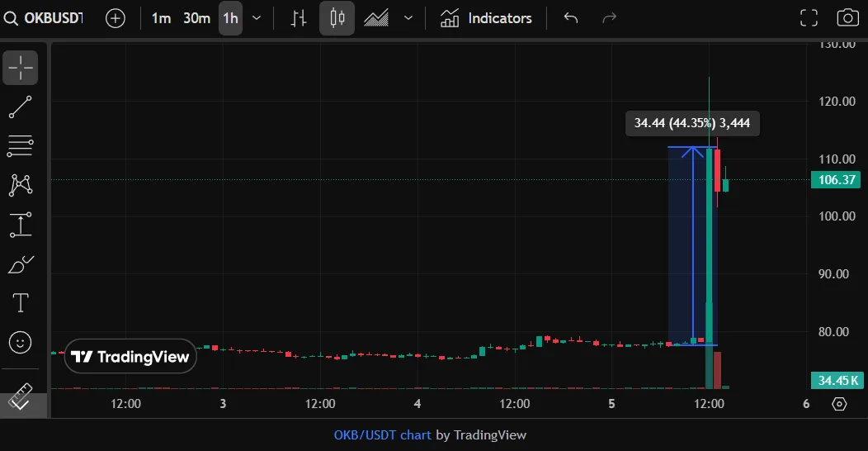The image size is (868, 451).
Task: Click date label 5 on time axis
Action: click(x=611, y=404)
